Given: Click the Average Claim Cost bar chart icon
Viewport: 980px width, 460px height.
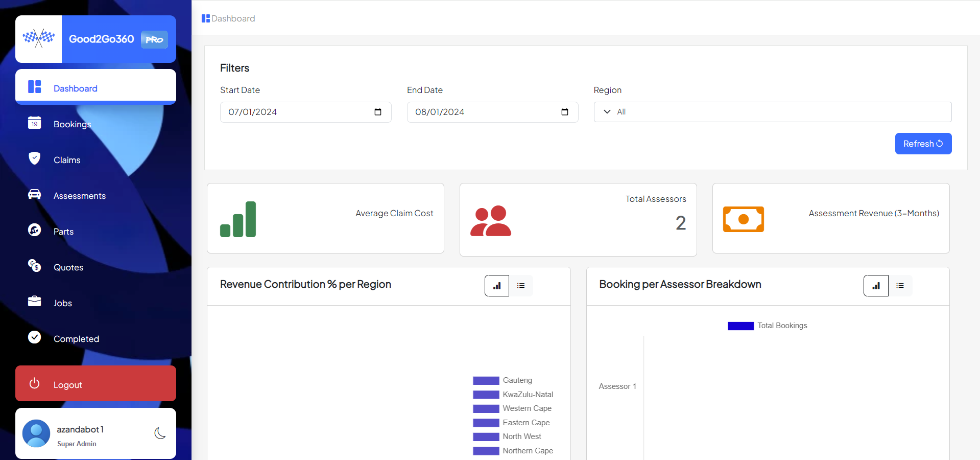Looking at the screenshot, I should [x=238, y=219].
